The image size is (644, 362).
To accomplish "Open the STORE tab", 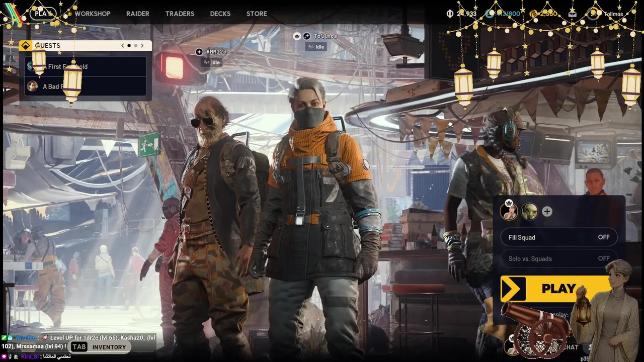I will [x=257, y=14].
